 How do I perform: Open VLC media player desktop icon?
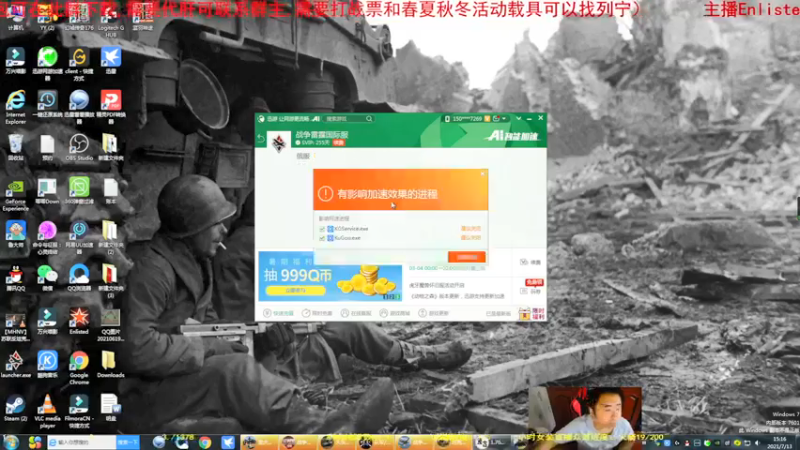pyautogui.click(x=47, y=411)
